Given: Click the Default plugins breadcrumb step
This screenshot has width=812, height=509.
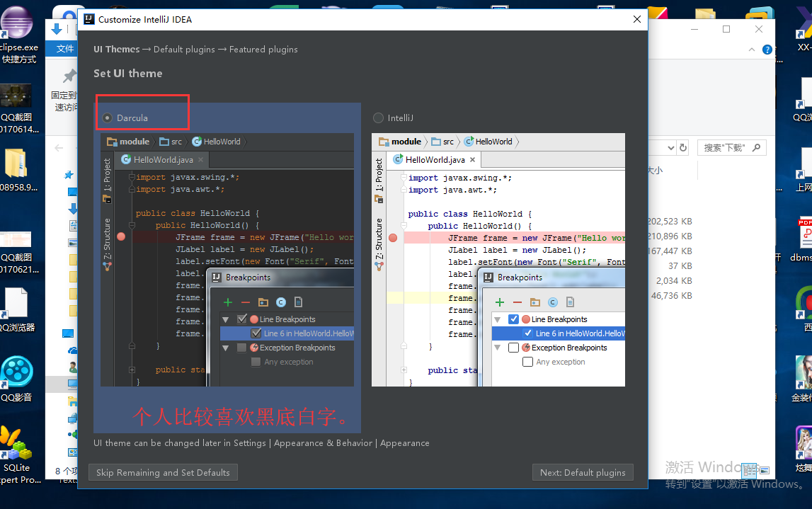Looking at the screenshot, I should pos(184,49).
